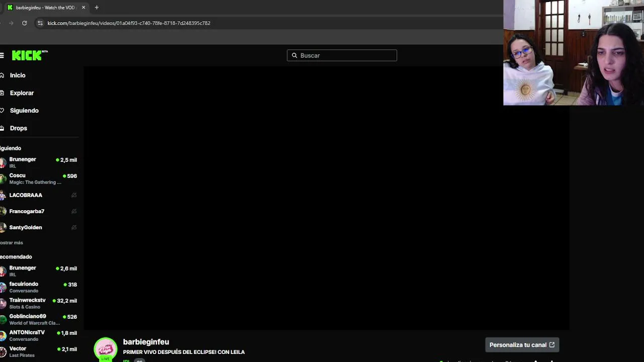Reload the current page
The width and height of the screenshot is (644, 362).
(x=24, y=23)
